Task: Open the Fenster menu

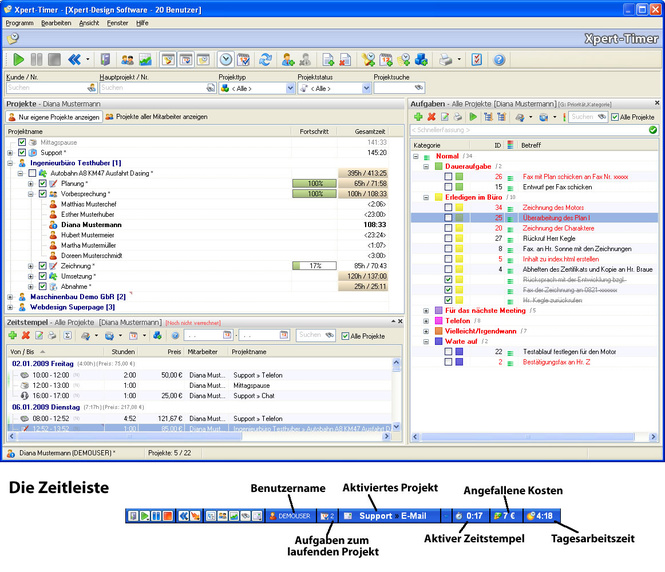Action: click(117, 23)
